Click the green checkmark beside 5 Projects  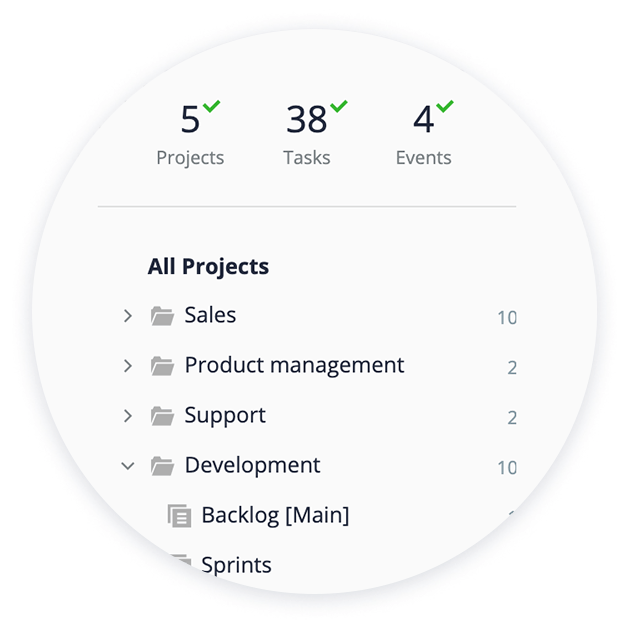(x=211, y=106)
